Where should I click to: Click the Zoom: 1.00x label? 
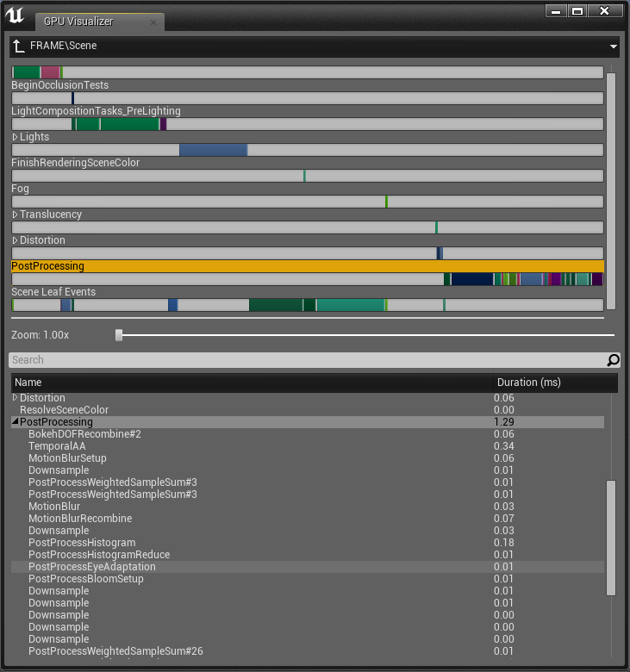pos(40,335)
